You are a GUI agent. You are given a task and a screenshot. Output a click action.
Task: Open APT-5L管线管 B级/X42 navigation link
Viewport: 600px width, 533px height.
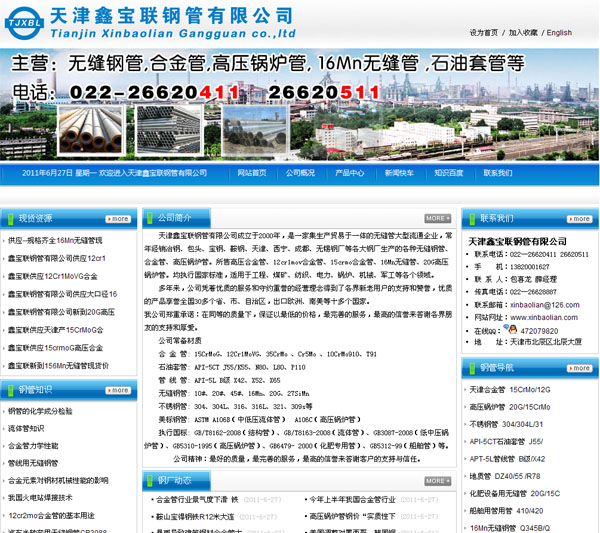tap(507, 459)
